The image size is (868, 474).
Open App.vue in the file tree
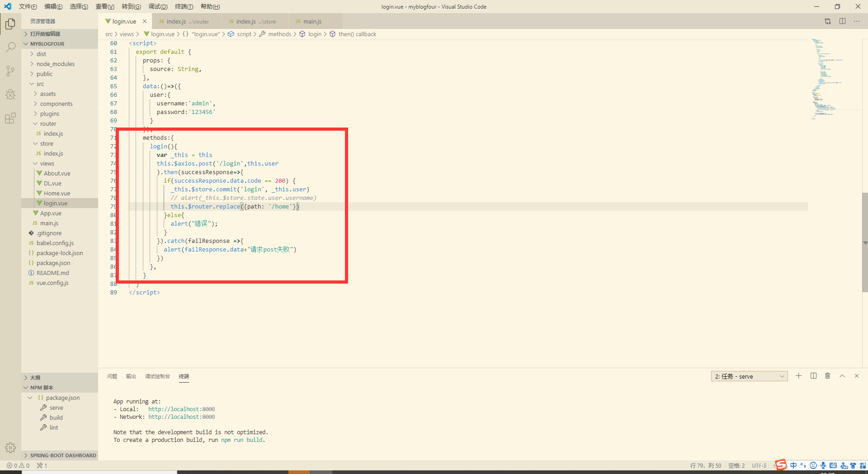pyautogui.click(x=51, y=213)
